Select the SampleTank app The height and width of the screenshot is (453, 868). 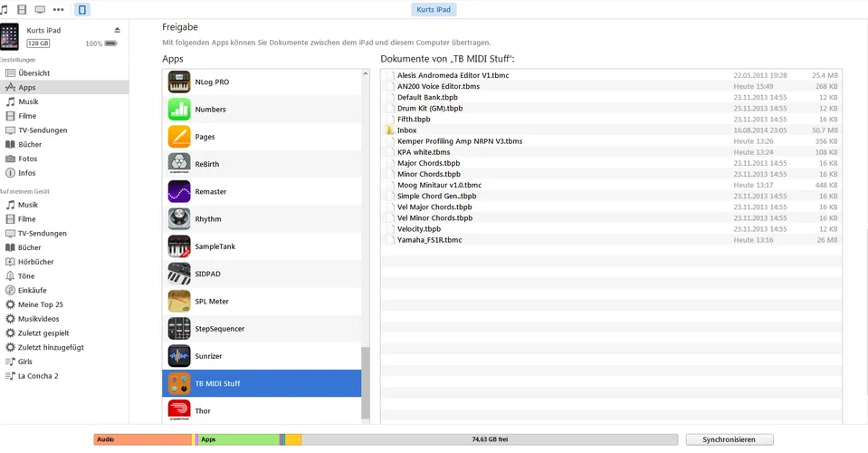[262, 246]
